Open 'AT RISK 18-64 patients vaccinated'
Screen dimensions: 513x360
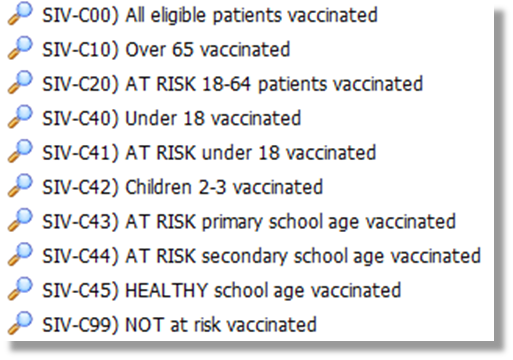coord(233,84)
